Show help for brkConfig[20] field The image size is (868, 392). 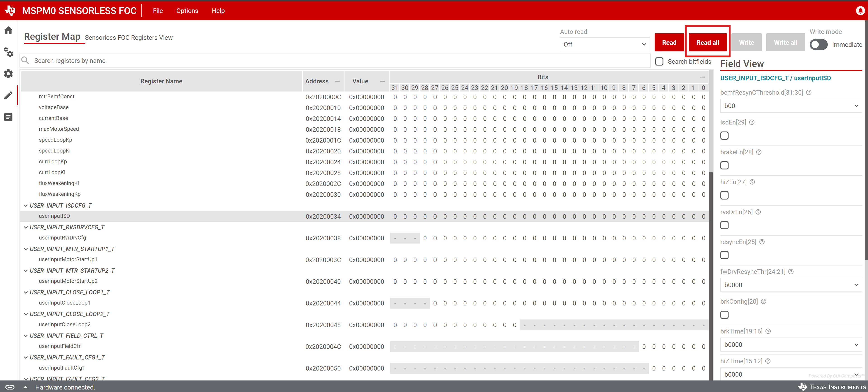coord(764,301)
